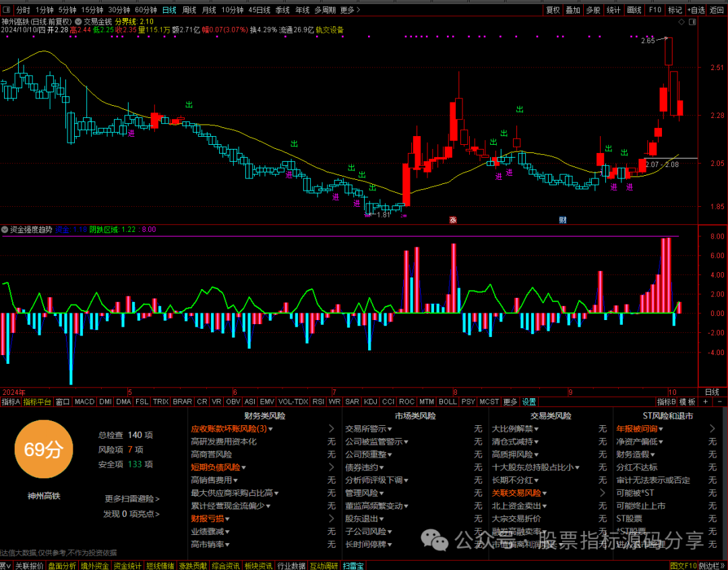Open 年报被问询 detail arrow
This screenshot has width=728, height=570.
tap(712, 429)
